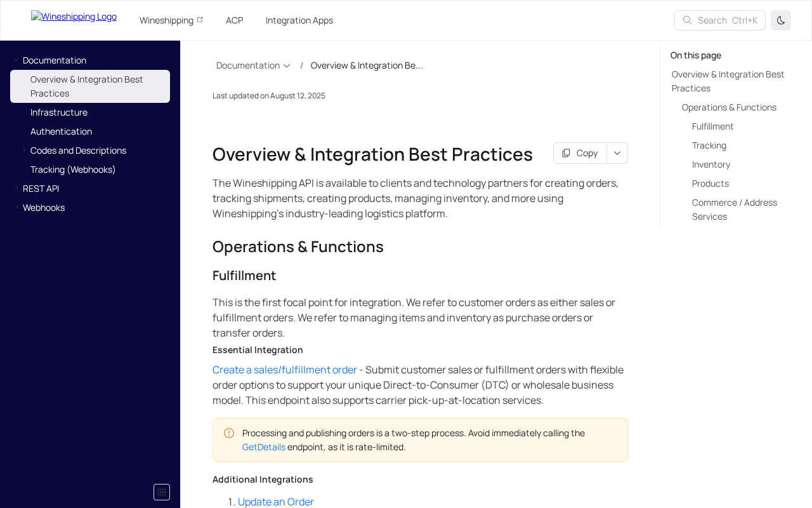Collapse the sidebar using bottom panel icon
The image size is (812, 508).
pyautogui.click(x=162, y=492)
